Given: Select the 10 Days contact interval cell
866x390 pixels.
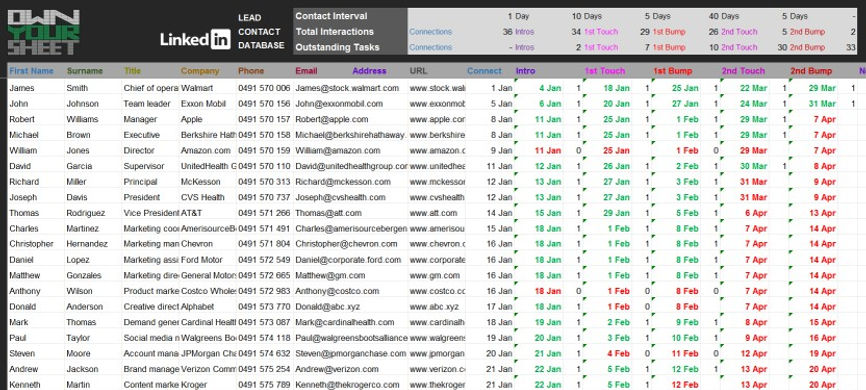Looking at the screenshot, I should click(587, 16).
